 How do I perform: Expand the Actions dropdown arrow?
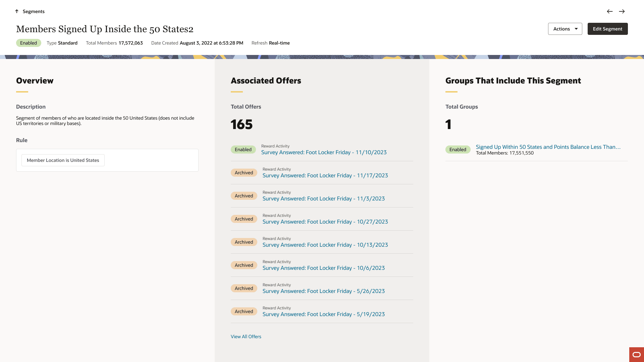point(576,29)
